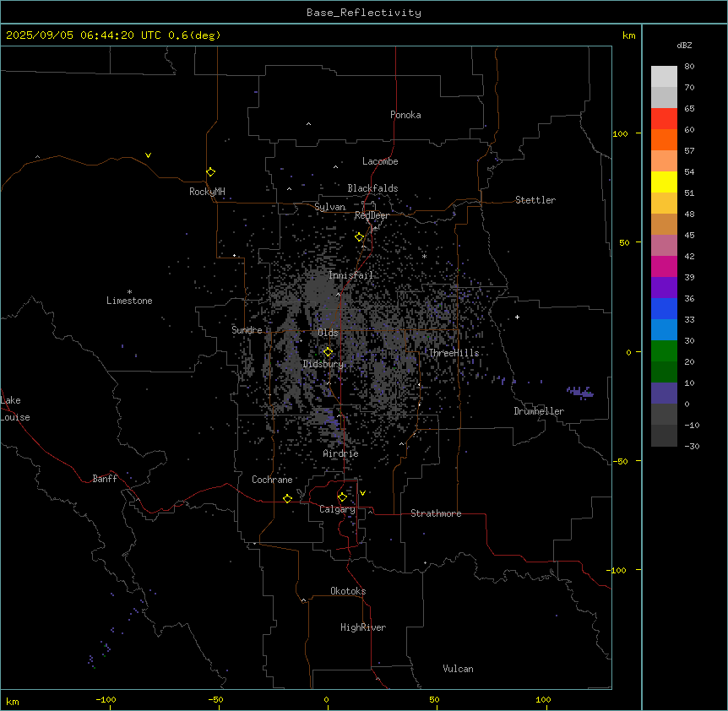Click the HighRiver label
This screenshot has height=711, width=728.
(x=363, y=627)
